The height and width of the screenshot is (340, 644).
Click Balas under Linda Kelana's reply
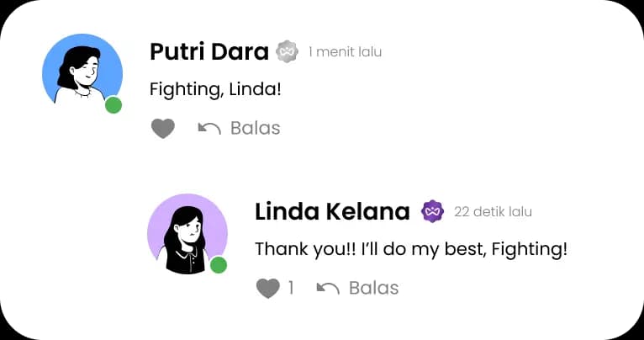tap(373, 288)
